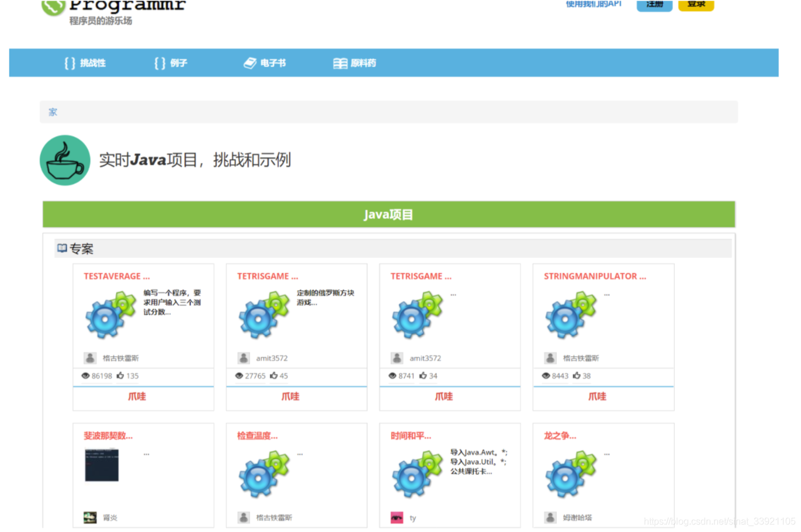
Task: Open the TESTAVERAGE project title
Action: (116, 276)
